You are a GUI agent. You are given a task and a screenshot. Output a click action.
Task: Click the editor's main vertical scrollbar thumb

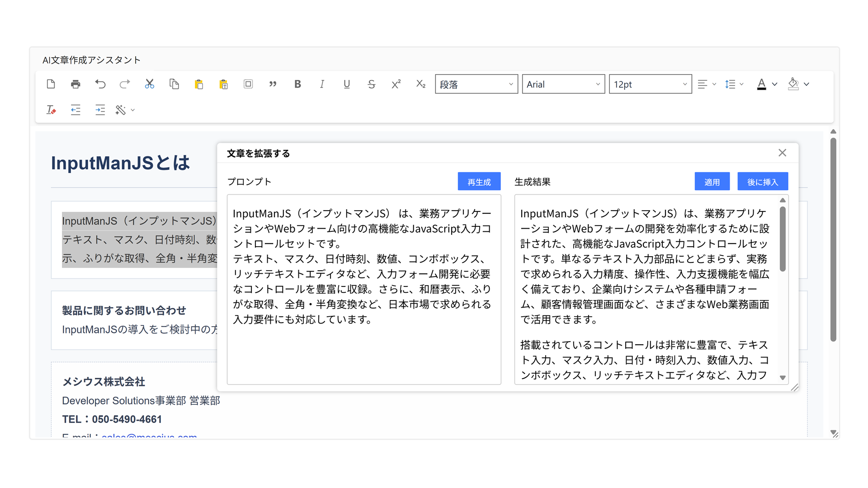(x=833, y=239)
